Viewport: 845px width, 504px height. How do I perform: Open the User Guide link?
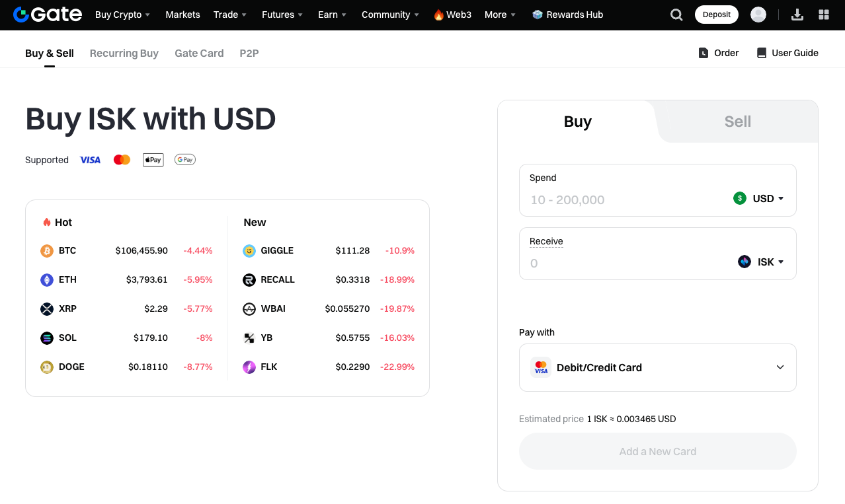point(787,53)
